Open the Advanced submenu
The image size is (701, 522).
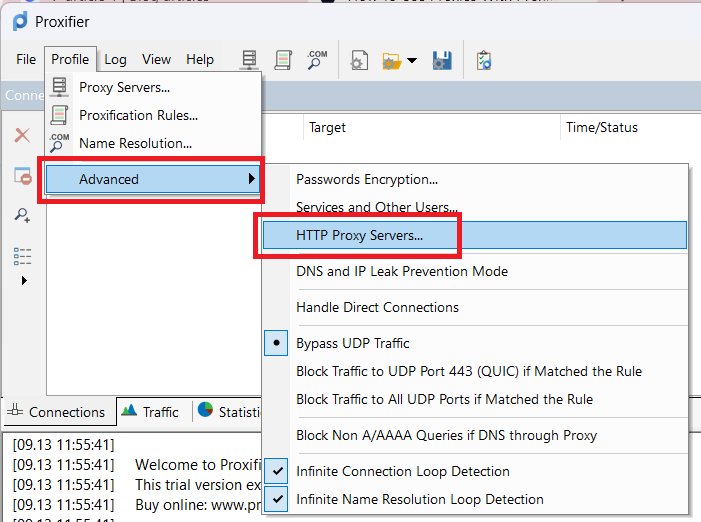(x=152, y=179)
